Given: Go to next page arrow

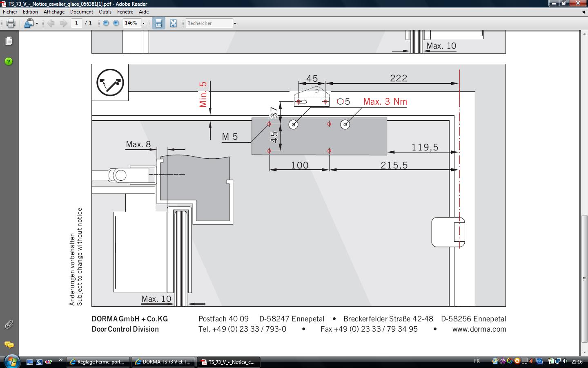Looking at the screenshot, I should click(63, 23).
